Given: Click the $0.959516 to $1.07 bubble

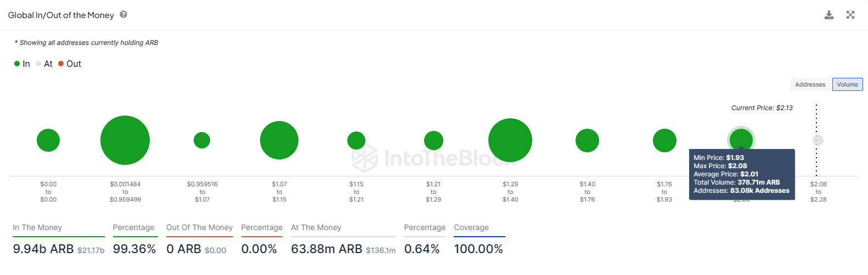Looking at the screenshot, I should click(x=202, y=140).
